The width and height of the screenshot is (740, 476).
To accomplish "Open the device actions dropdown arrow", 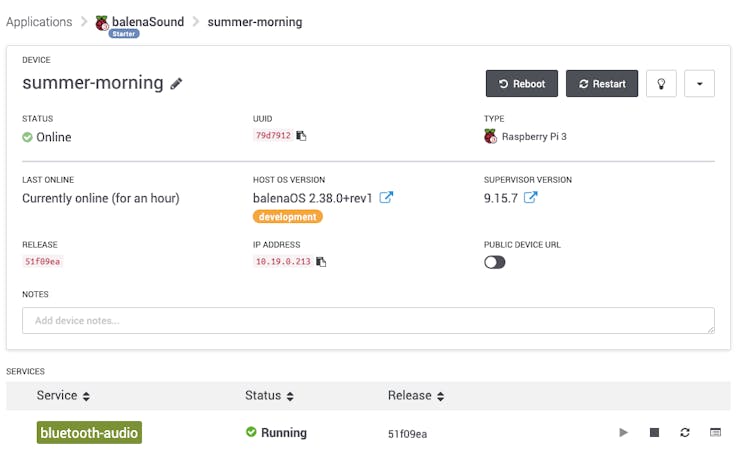I will click(699, 84).
